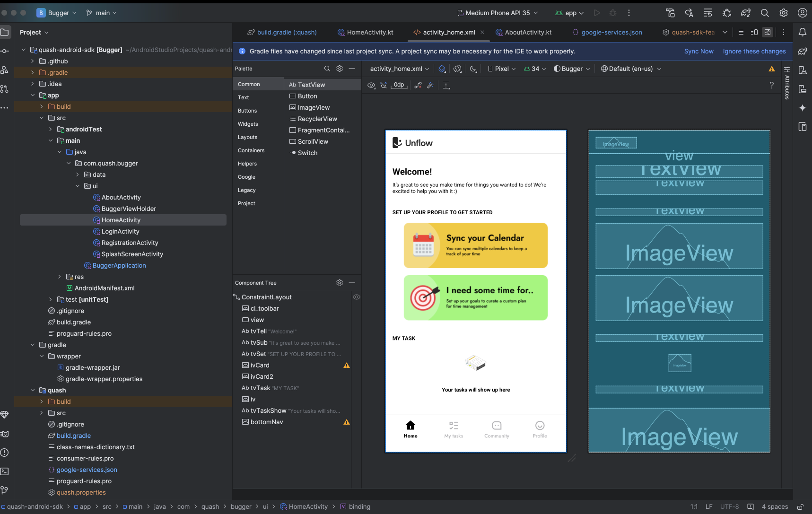This screenshot has width=812, height=514.
Task: Toggle night mode moon icon
Action: pos(473,69)
